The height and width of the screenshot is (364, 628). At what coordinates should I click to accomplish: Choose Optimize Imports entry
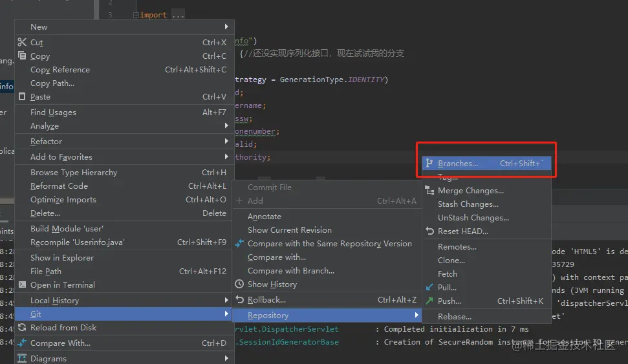coord(124,199)
